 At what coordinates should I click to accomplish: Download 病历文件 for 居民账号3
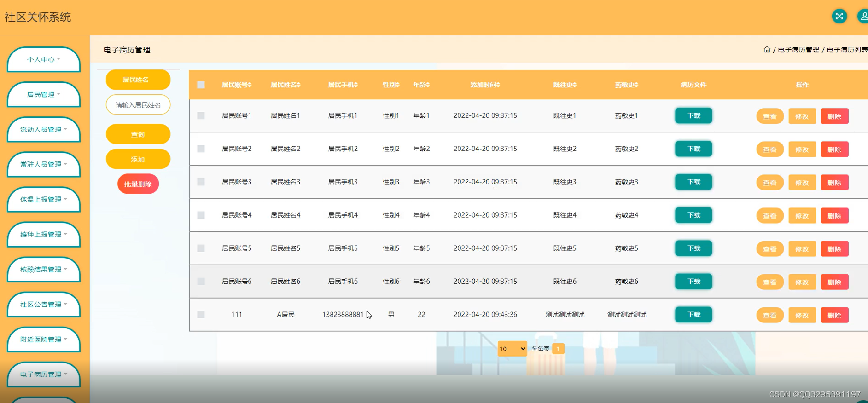click(693, 182)
